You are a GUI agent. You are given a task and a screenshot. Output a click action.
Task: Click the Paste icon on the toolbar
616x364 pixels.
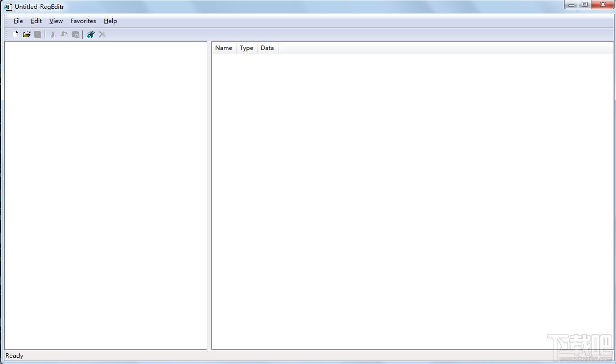click(x=75, y=34)
